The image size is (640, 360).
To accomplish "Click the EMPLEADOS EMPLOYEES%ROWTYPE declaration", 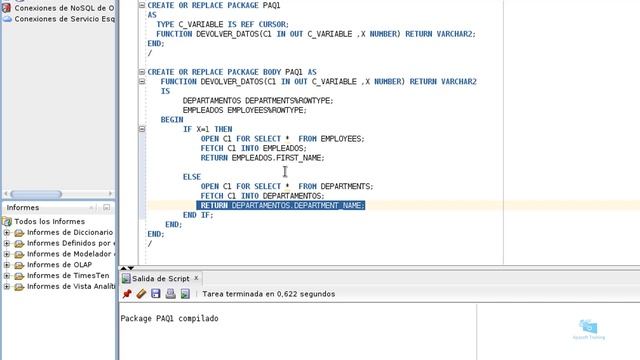I will coord(244,110).
